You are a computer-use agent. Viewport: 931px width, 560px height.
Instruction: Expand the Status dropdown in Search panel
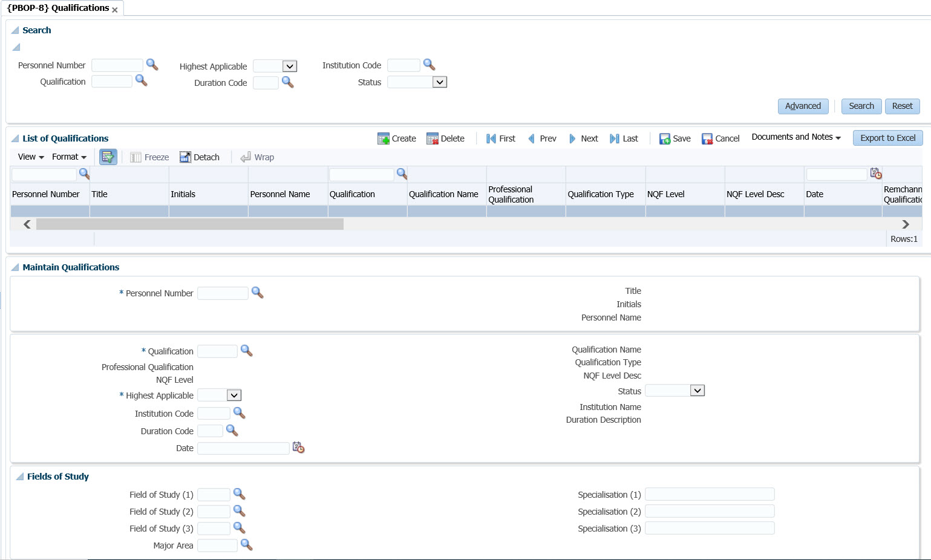[440, 82]
